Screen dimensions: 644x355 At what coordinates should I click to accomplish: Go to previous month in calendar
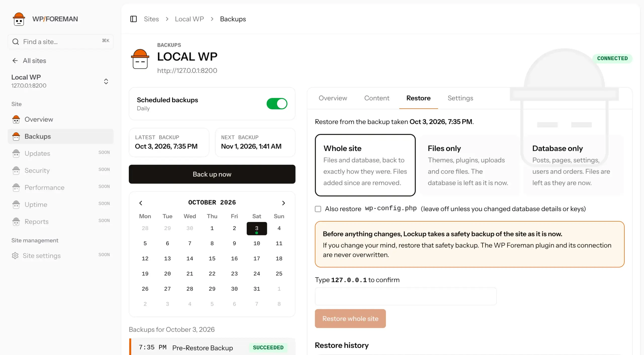click(141, 203)
